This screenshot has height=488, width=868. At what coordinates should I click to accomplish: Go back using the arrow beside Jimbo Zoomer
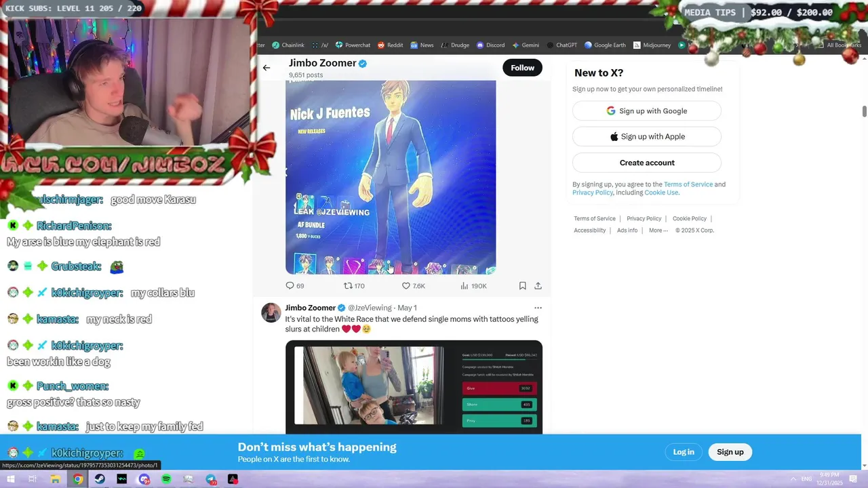(267, 68)
